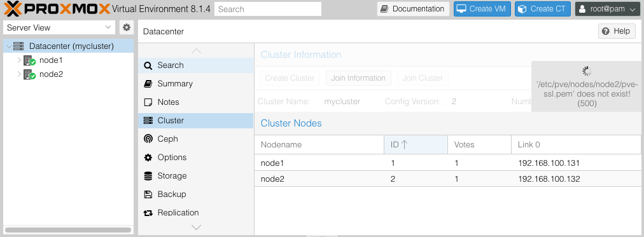Select the node2 row in Cluster Nodes
The height and width of the screenshot is (237, 644).
click(x=447, y=179)
